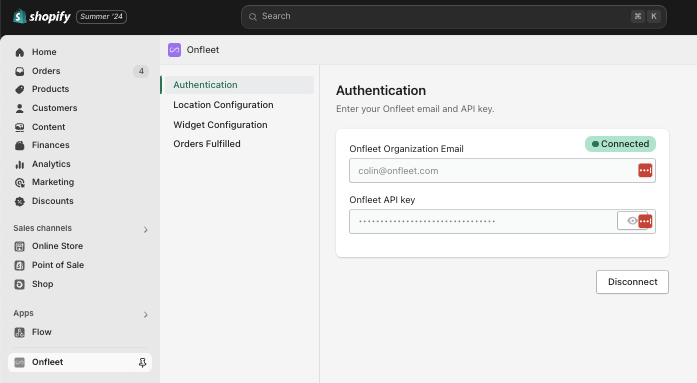Switch to the Widget Configuration tab
The image size is (697, 383).
(220, 125)
